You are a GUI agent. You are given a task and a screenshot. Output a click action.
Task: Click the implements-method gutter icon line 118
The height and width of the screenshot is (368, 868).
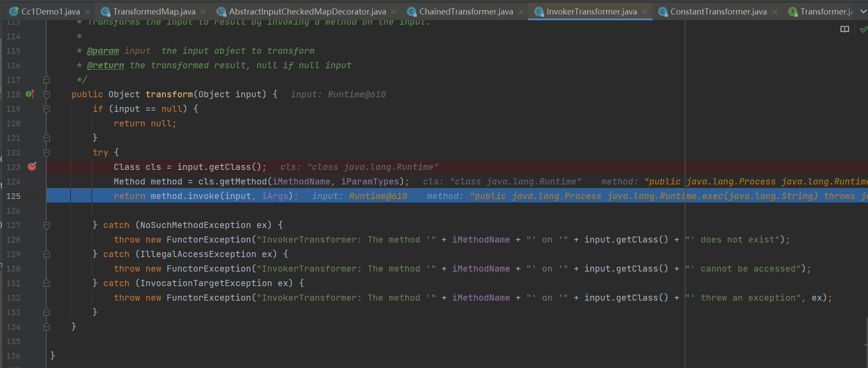click(30, 94)
